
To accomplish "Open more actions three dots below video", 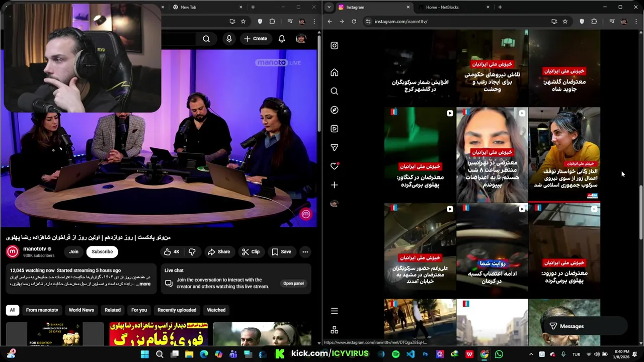I will pos(305,251).
